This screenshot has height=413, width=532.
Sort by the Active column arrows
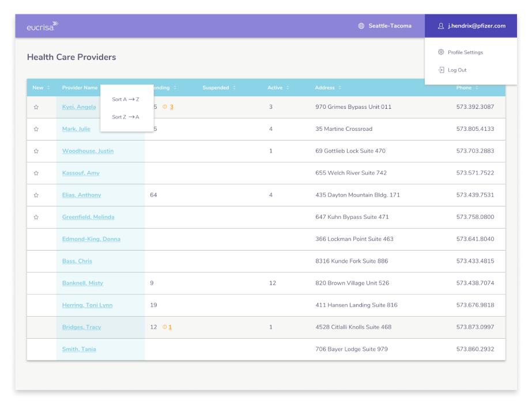pyautogui.click(x=288, y=88)
